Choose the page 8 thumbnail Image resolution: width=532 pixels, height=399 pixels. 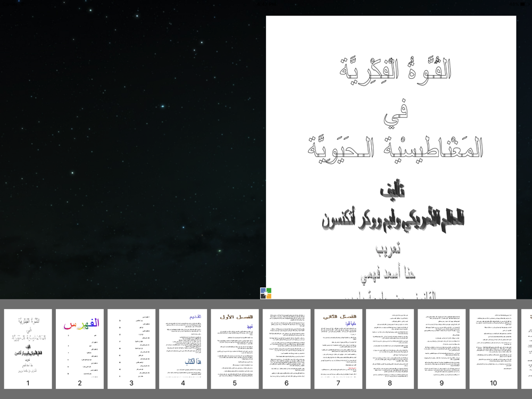389,348
